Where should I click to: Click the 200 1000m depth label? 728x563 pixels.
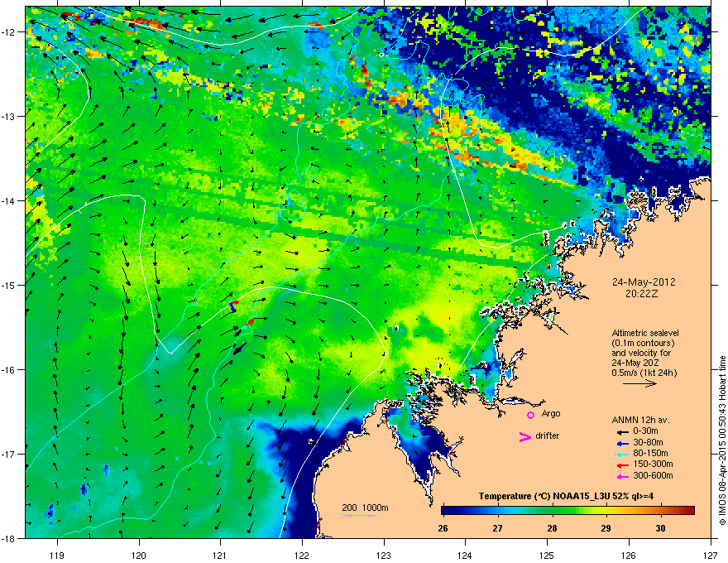click(365, 508)
